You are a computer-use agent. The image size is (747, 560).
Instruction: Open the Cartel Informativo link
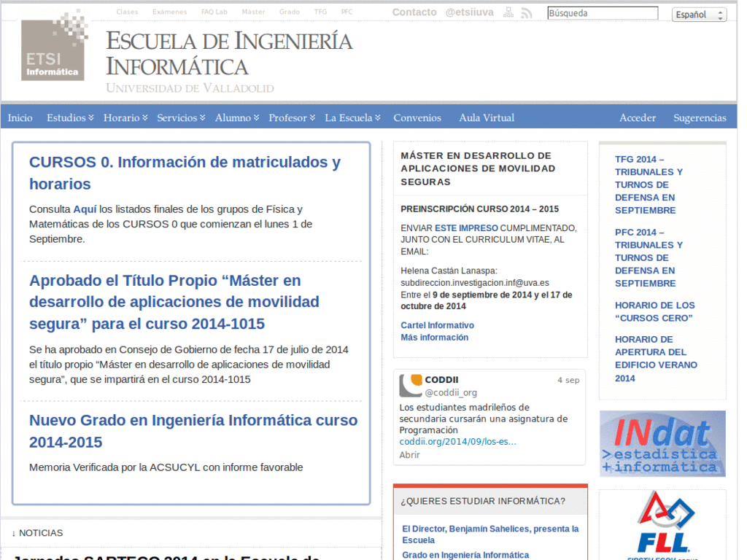(437, 325)
